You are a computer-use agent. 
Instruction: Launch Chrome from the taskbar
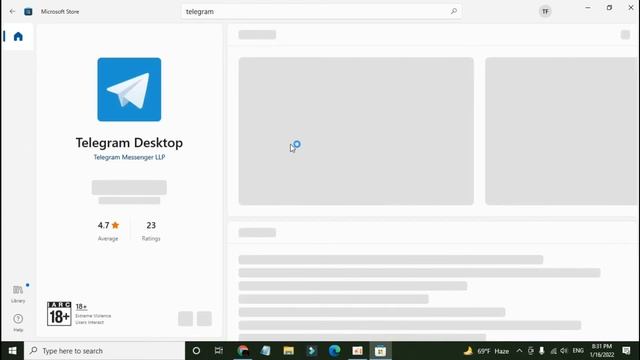pos(243,351)
